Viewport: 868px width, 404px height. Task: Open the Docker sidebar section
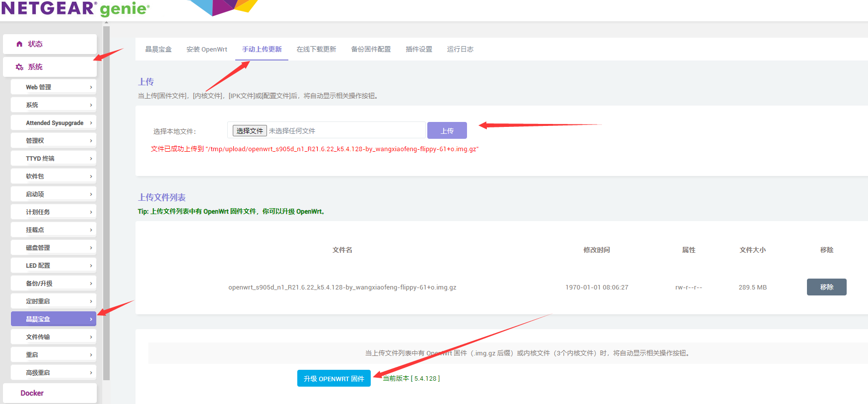click(x=50, y=393)
